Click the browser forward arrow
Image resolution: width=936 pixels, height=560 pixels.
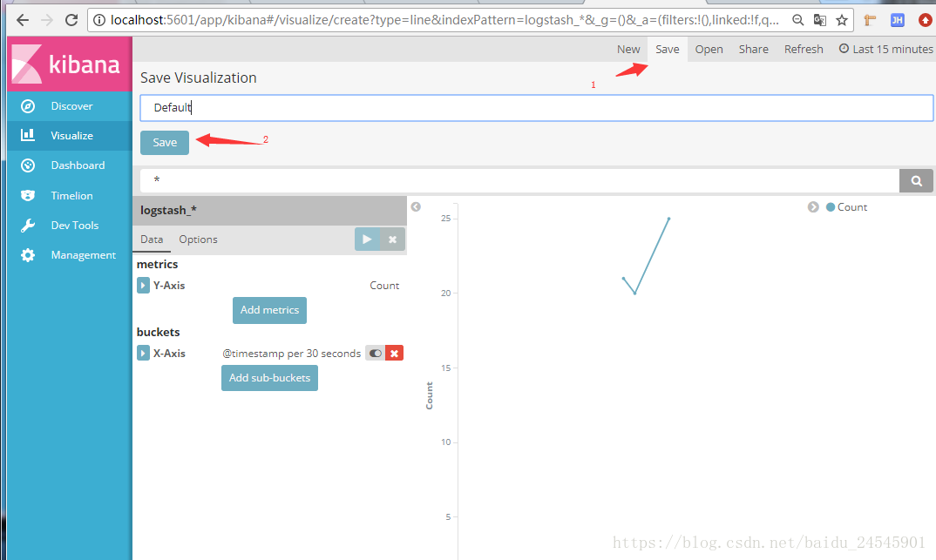46,20
